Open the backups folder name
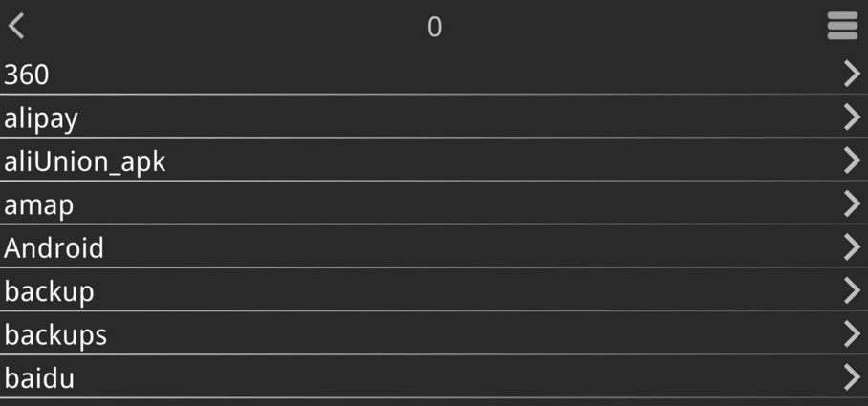868x406 pixels. (55, 335)
